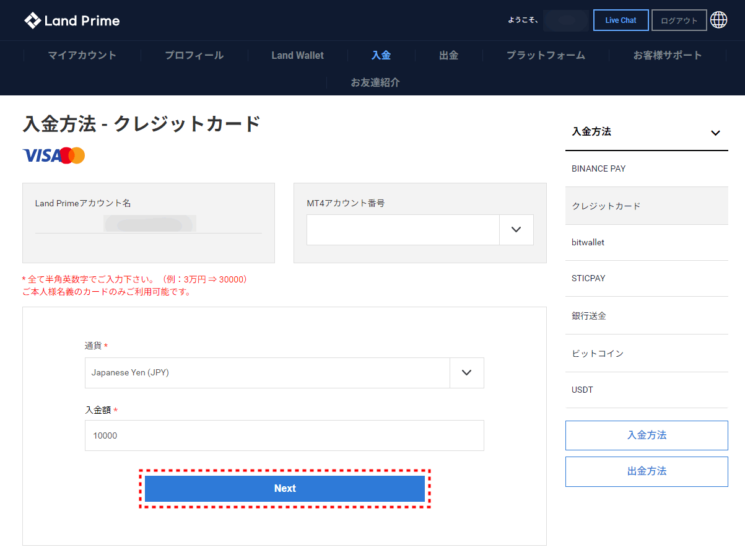Go to プロフィール menu

click(x=194, y=55)
